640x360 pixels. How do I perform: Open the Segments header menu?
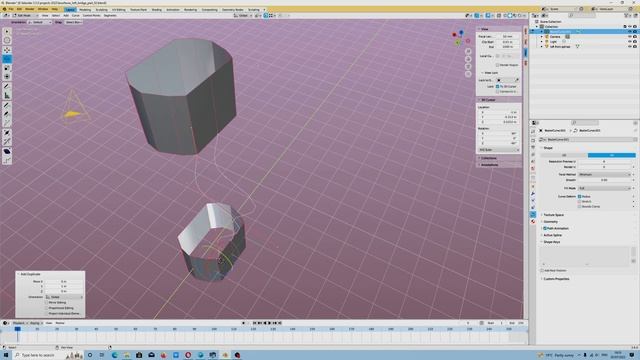click(x=110, y=16)
